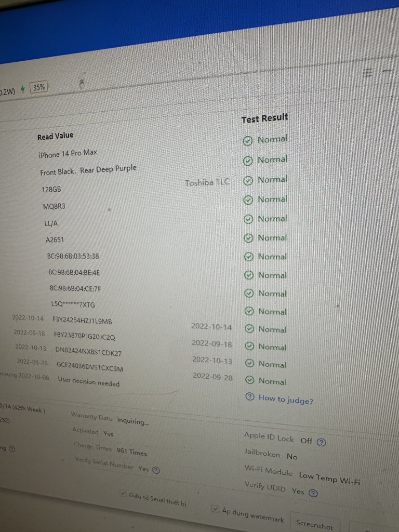Click check icon in 8C:98:6B:04:BE:4E row
Screen dimensions: 399x532
point(249,275)
